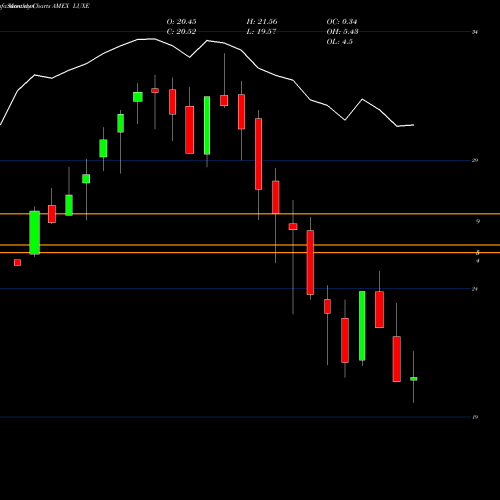Click the OC: 0.34 value
The height and width of the screenshot is (500, 500).
click(342, 22)
